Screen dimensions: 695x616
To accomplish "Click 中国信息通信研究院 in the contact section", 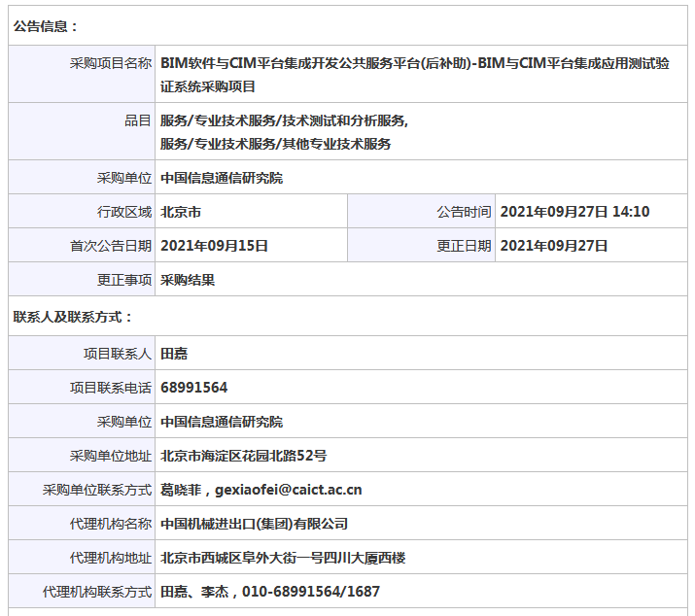I will [222, 422].
